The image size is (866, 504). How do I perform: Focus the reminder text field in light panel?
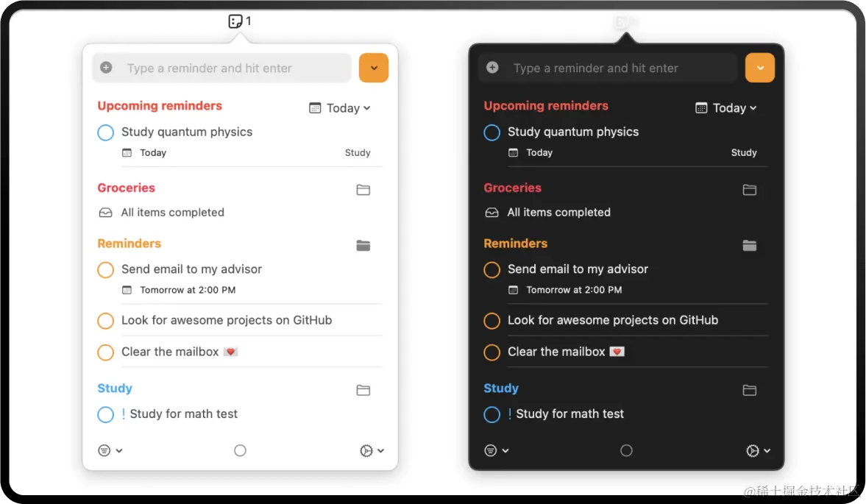222,68
